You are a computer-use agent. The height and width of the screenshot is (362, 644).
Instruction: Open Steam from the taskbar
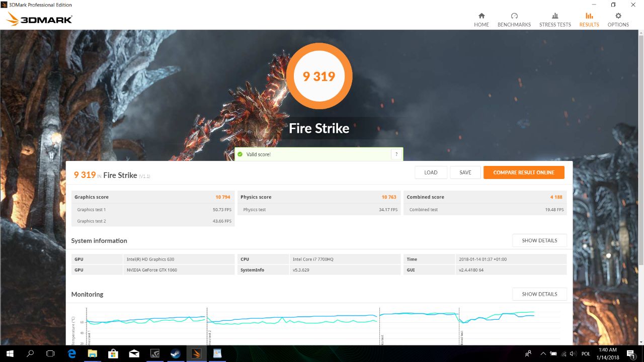(x=175, y=353)
